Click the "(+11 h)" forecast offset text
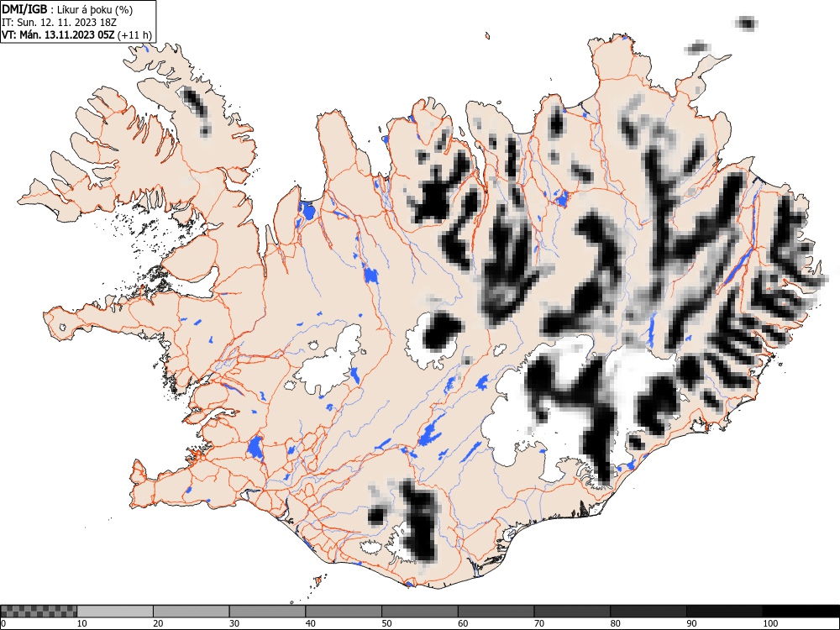The width and height of the screenshot is (840, 630). point(134,35)
